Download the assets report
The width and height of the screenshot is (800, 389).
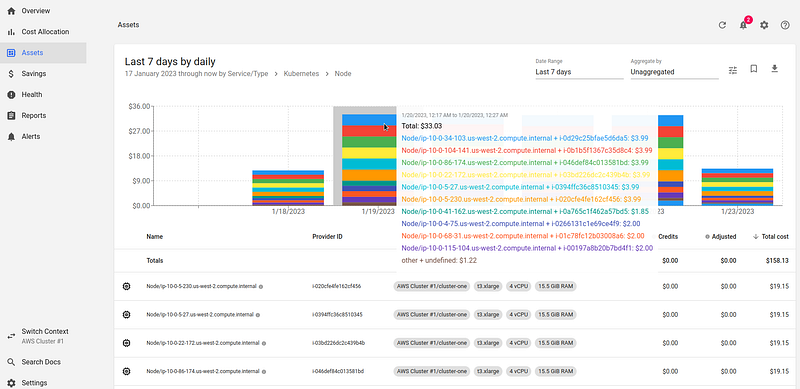point(774,69)
